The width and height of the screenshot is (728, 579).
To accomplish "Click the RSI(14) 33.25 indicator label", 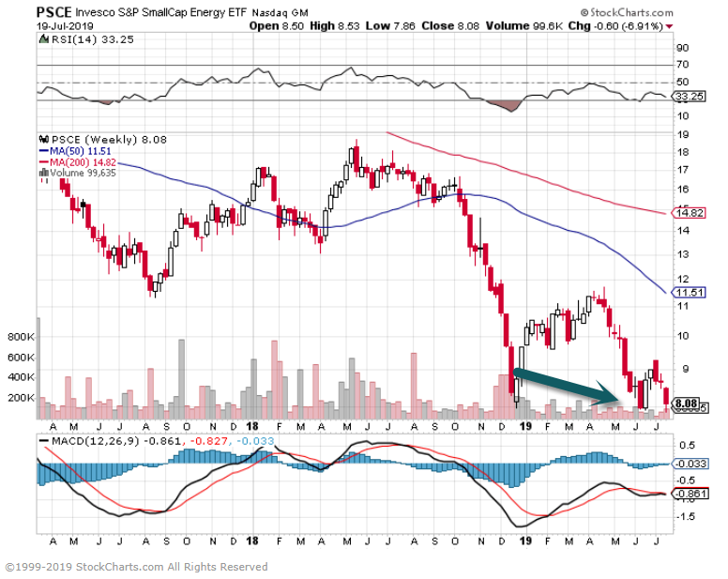I will 92,40.
